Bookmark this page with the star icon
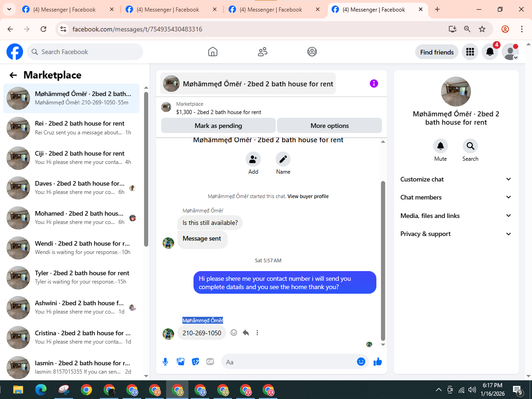 coord(482,29)
